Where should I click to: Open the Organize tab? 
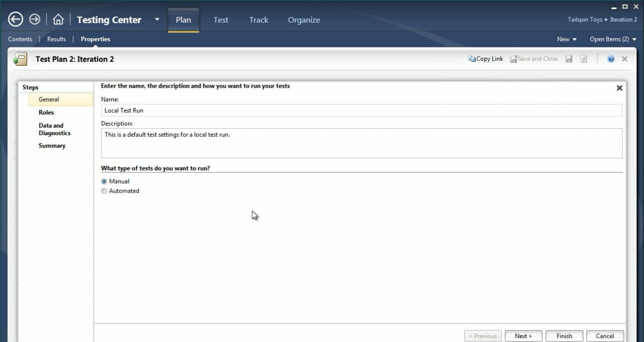[x=304, y=20]
